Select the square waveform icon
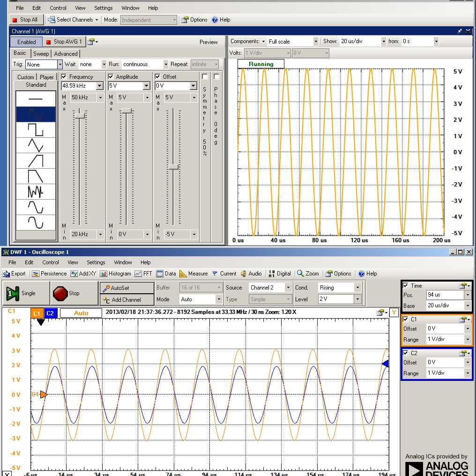This screenshot has height=476, width=476. coord(36,130)
